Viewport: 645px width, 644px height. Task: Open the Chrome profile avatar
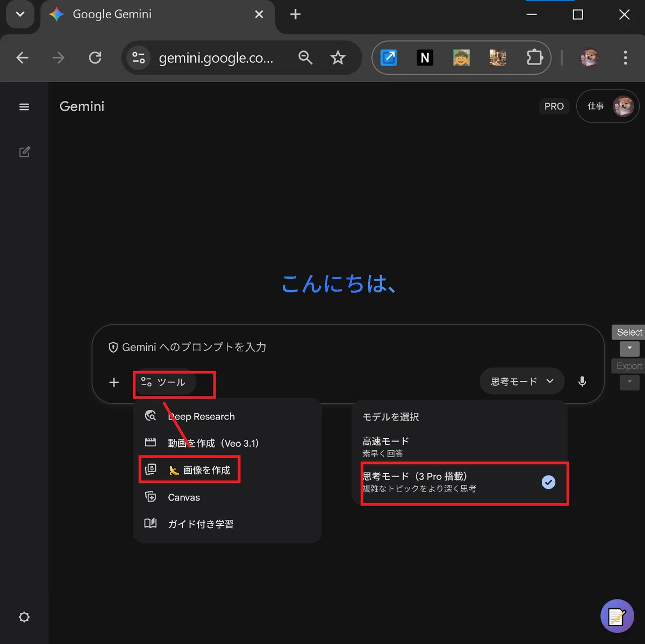(x=589, y=57)
